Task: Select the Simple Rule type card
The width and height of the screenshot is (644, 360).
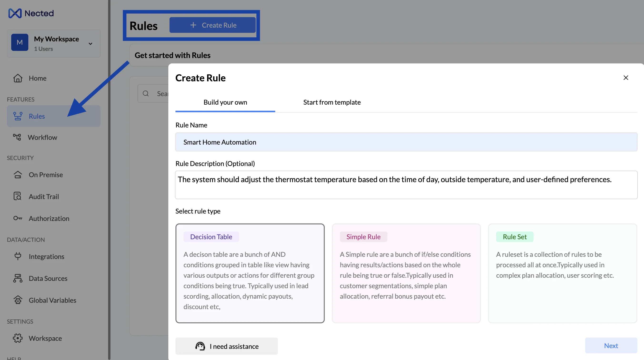Action: click(x=406, y=273)
